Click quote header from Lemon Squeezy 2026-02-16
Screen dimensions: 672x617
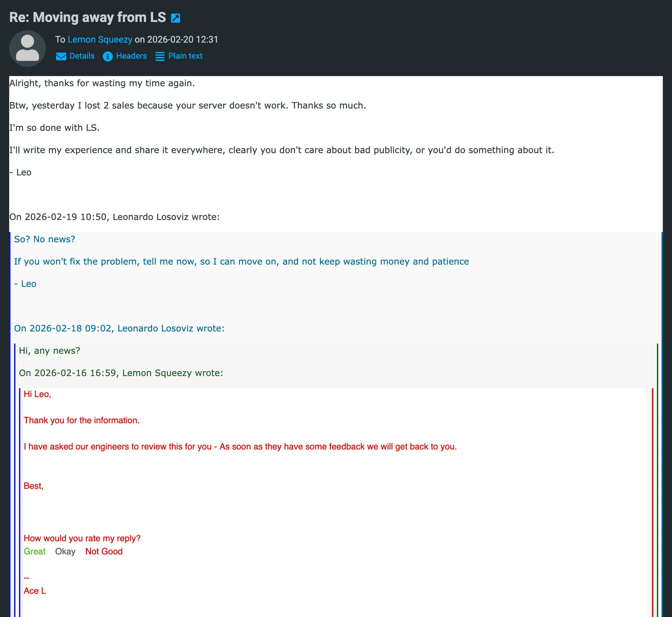pyautogui.click(x=121, y=373)
